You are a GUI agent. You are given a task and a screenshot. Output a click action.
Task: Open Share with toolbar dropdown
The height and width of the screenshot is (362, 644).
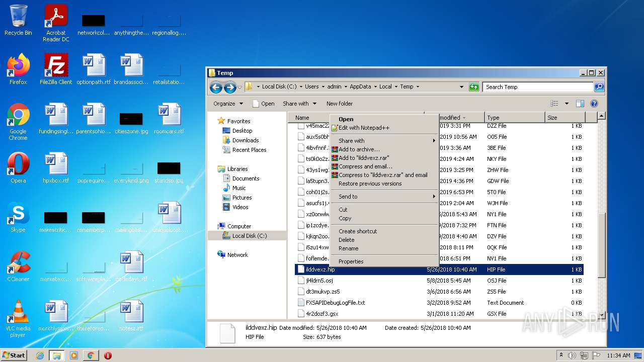coord(300,104)
